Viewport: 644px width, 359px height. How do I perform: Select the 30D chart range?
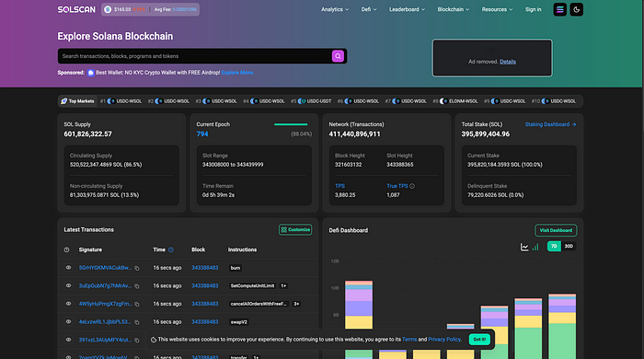click(x=569, y=246)
